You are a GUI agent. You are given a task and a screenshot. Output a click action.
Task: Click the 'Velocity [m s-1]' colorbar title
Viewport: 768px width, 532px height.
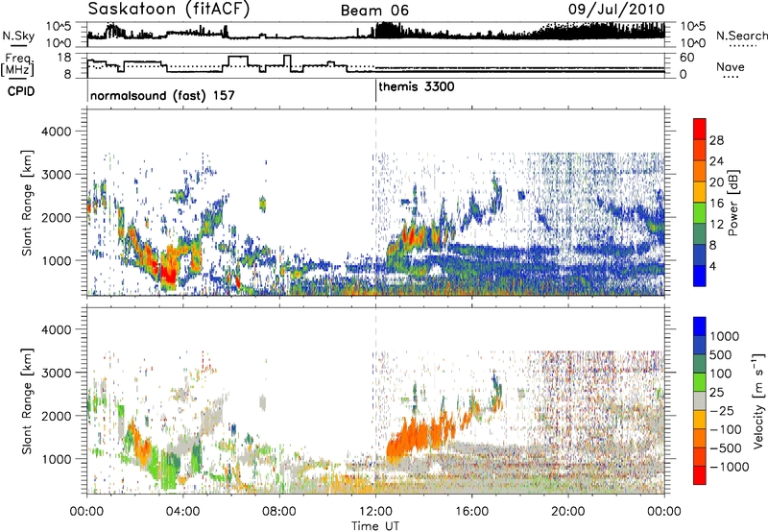point(758,400)
